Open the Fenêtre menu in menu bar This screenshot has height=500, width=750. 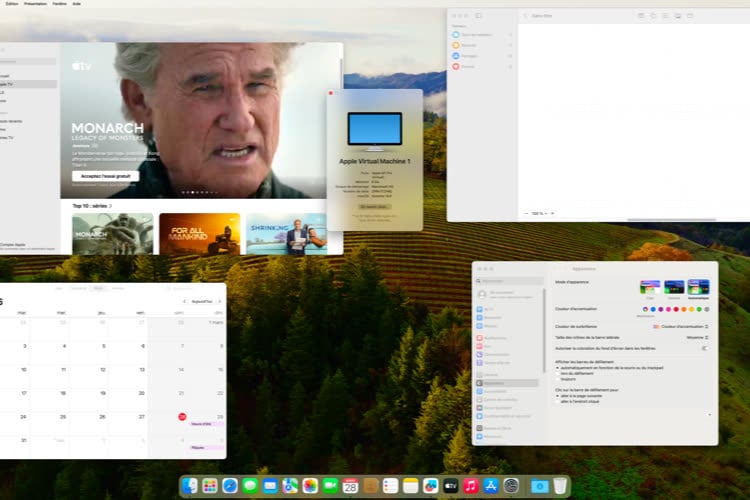(x=57, y=4)
